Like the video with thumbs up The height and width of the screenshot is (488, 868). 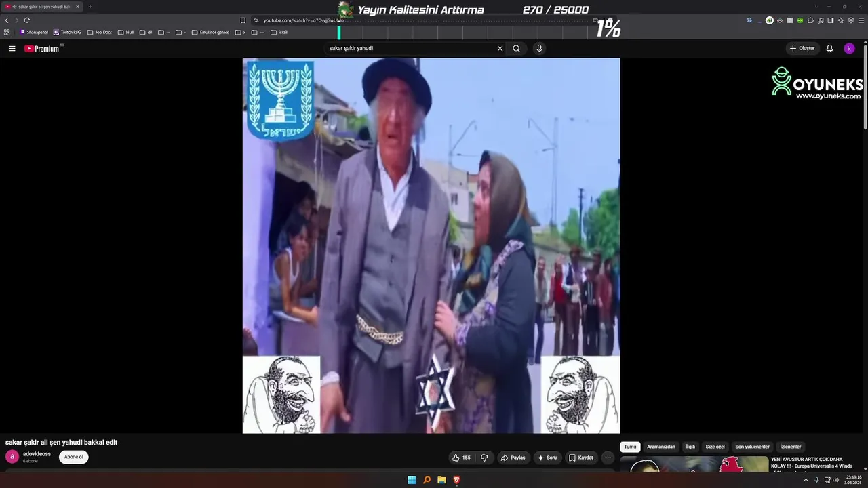462,457
